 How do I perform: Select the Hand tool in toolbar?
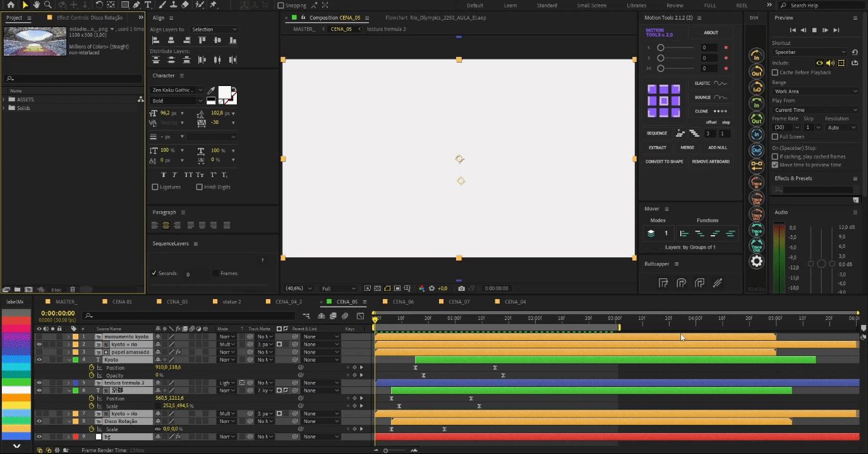(x=37, y=5)
